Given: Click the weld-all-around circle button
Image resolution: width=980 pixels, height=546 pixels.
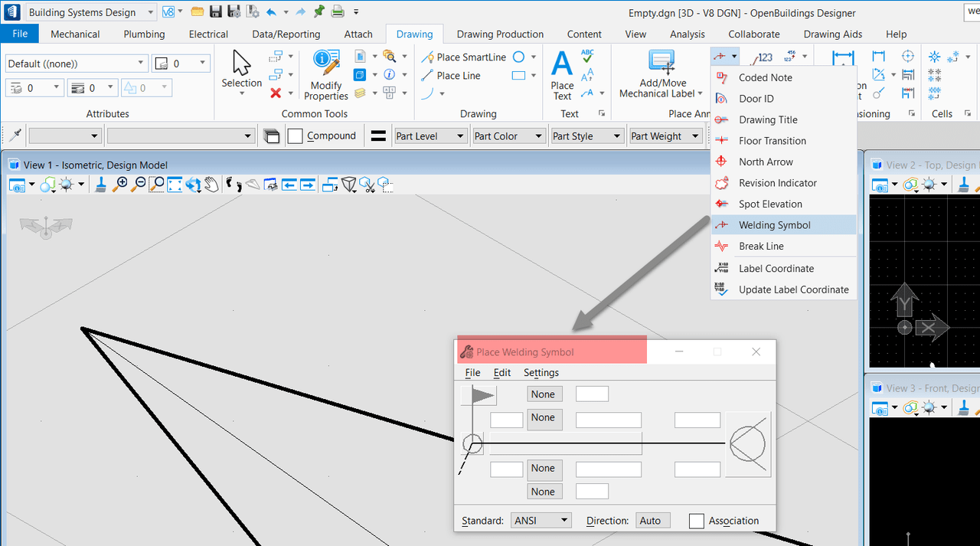Looking at the screenshot, I should (x=472, y=444).
